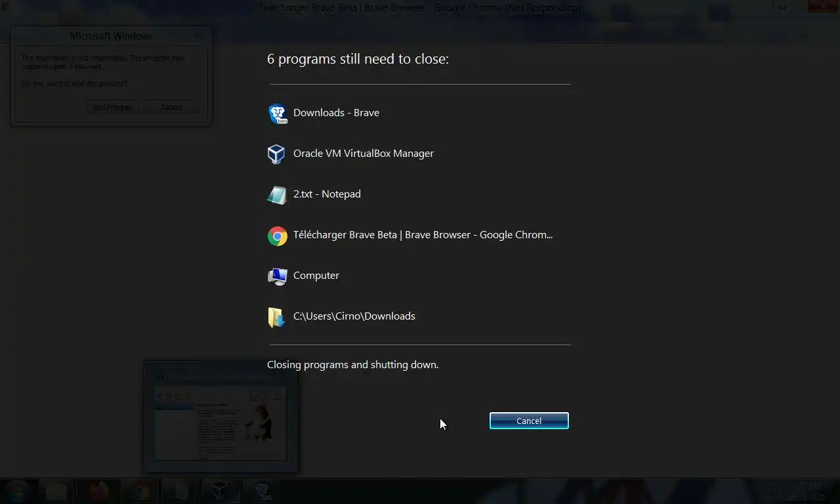Click the Brave Beta lion icon

278,114
